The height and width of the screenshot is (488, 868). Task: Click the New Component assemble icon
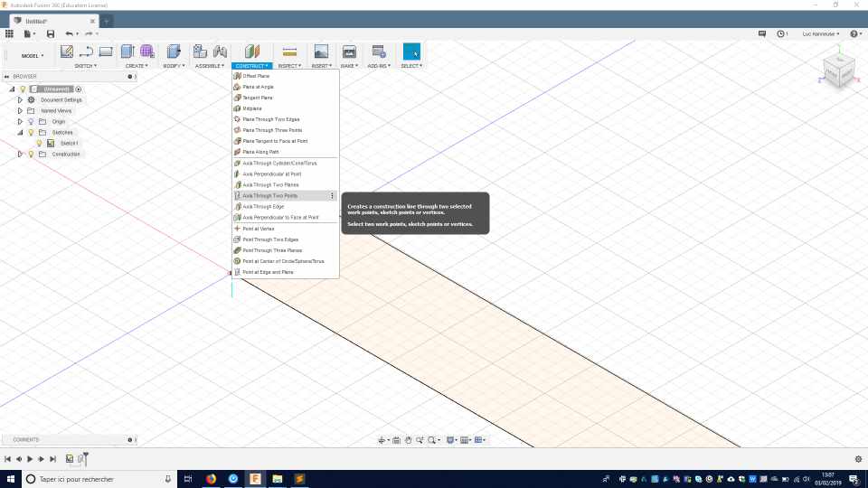pyautogui.click(x=200, y=52)
